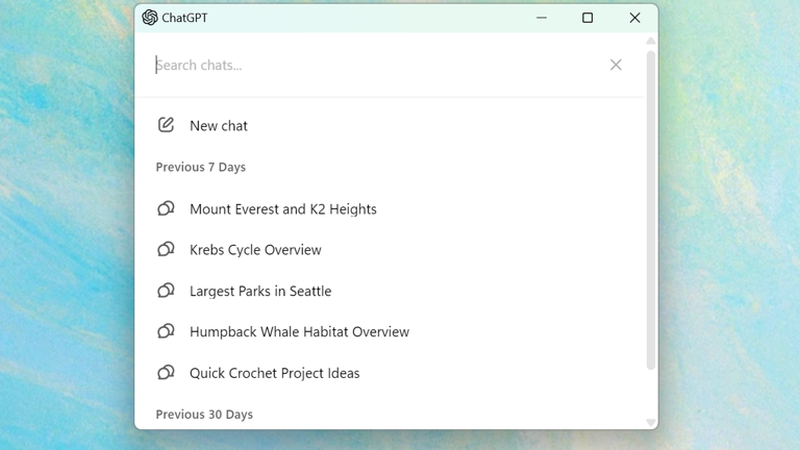Click the vertical scrollbar thumb
Viewport: 800px width, 450px height.
point(651,210)
